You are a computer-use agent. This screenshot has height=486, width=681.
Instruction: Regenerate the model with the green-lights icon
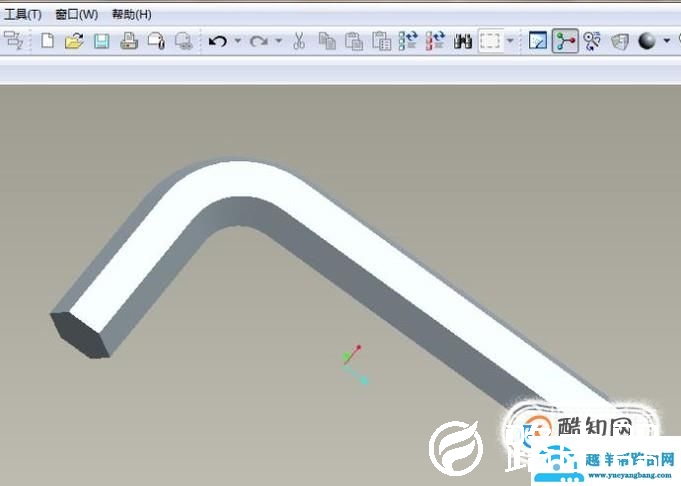tap(408, 41)
